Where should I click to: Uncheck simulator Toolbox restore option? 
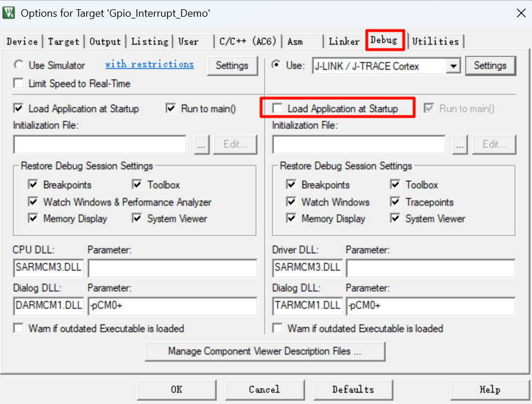[137, 185]
